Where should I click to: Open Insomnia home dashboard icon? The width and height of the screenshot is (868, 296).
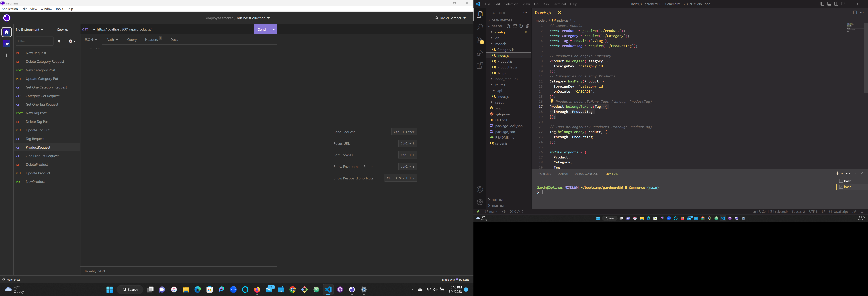coord(6,32)
